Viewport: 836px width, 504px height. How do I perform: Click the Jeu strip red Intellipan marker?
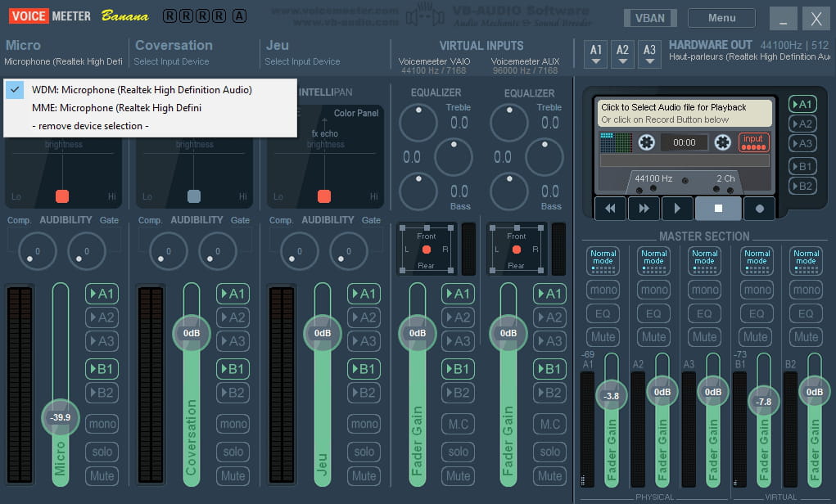coord(324,196)
